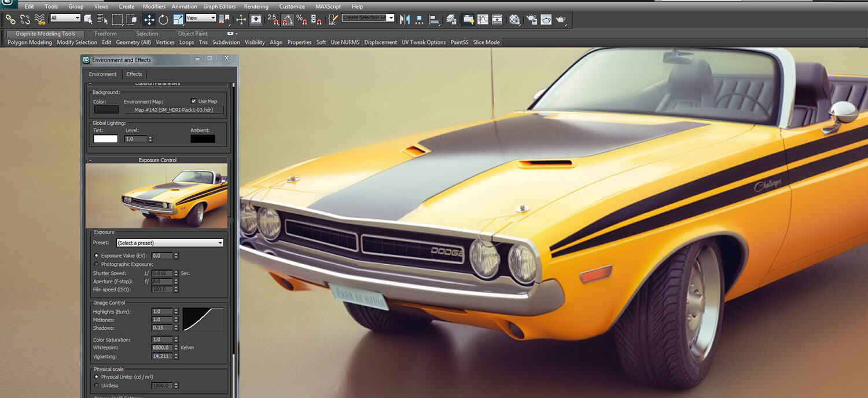Select the Exposure Value (EV) radio button

(x=96, y=255)
